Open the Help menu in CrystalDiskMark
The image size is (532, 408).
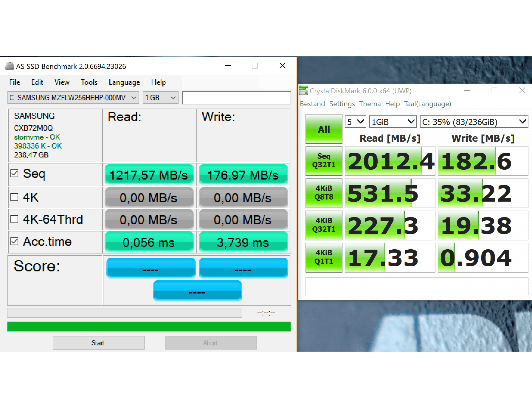pos(392,104)
